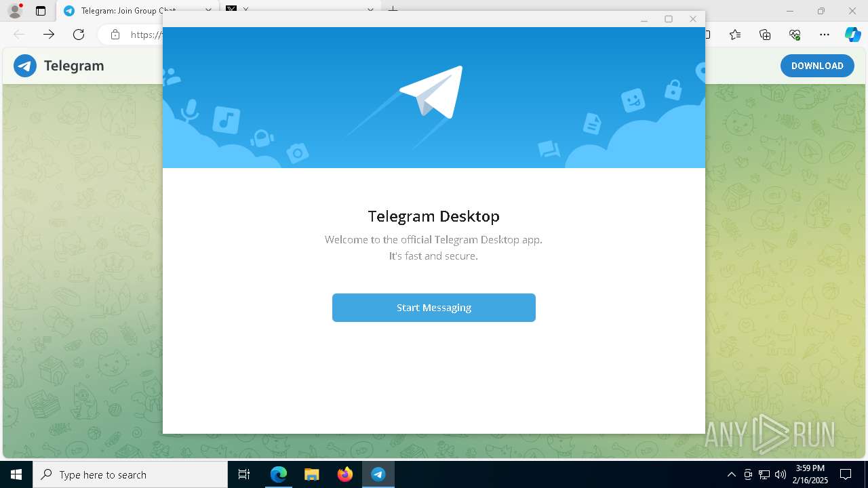The image size is (868, 488).
Task: Click the Telegram word in page header
Action: point(74,66)
